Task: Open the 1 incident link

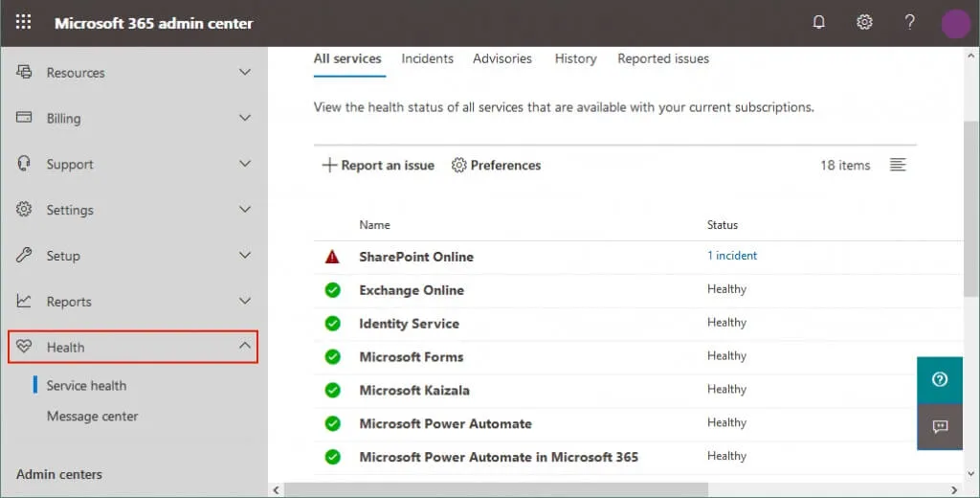Action: pyautogui.click(x=731, y=256)
